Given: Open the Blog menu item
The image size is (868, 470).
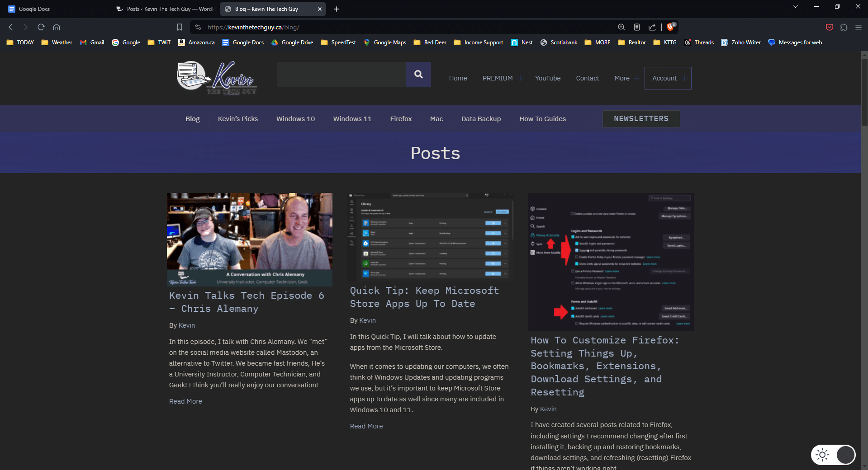Looking at the screenshot, I should pos(193,119).
